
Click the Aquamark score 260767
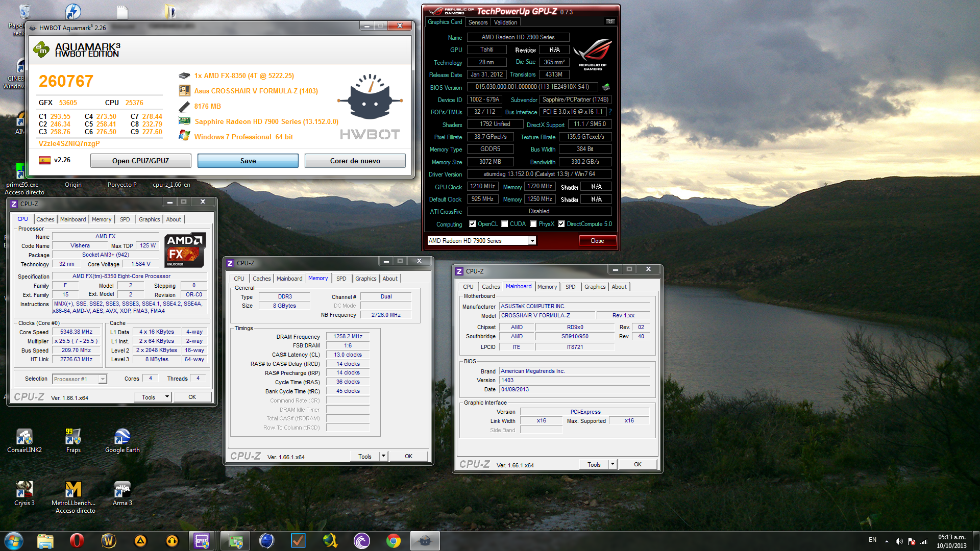coord(66,81)
